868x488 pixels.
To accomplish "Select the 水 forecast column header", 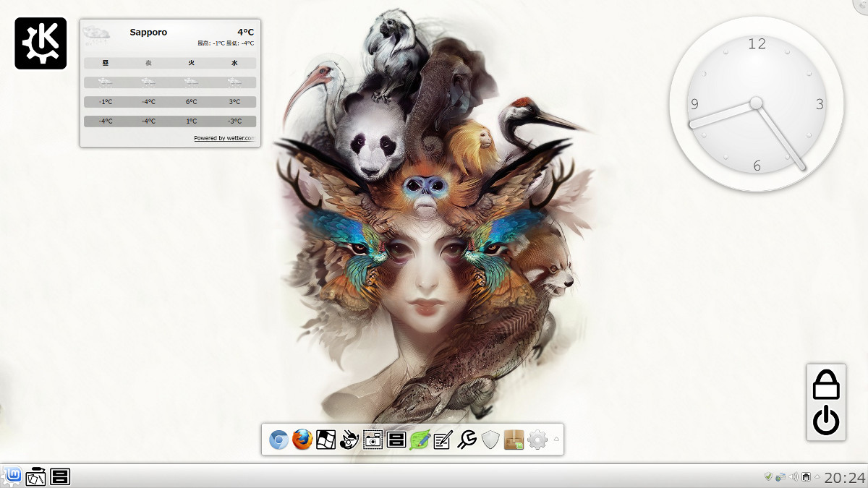I will point(234,63).
